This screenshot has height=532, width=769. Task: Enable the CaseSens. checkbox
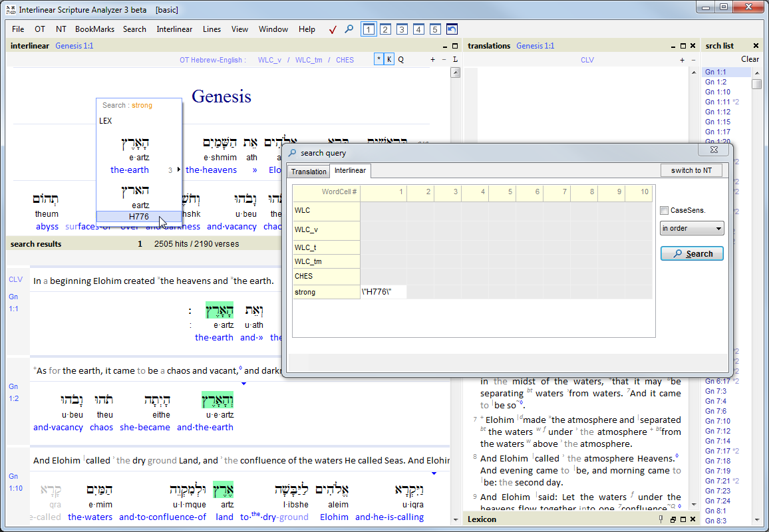665,211
